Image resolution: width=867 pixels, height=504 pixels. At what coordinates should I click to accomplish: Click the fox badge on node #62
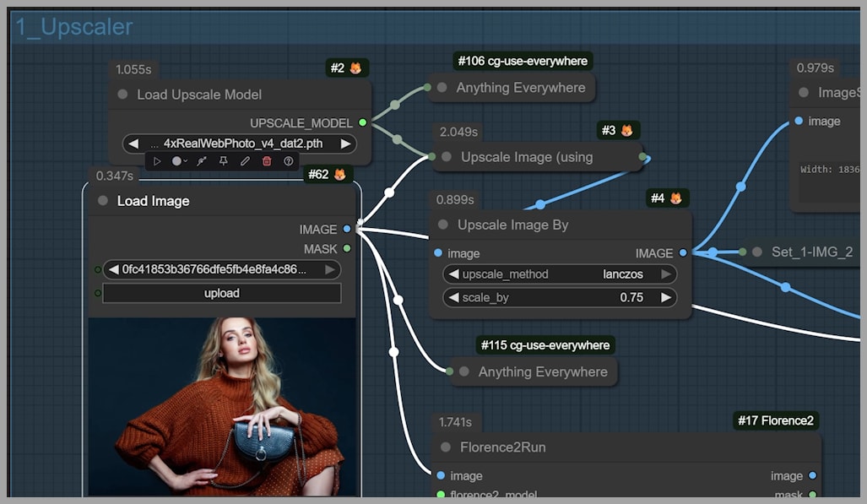(x=339, y=175)
